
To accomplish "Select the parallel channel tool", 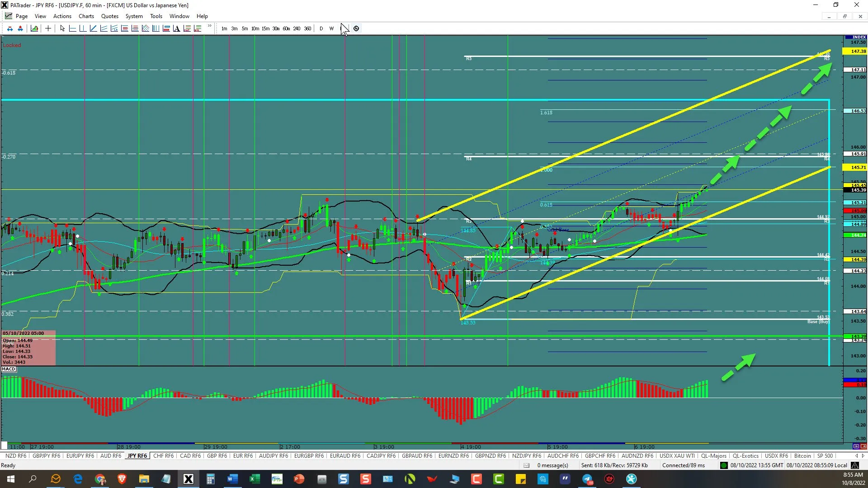I will (x=104, y=28).
